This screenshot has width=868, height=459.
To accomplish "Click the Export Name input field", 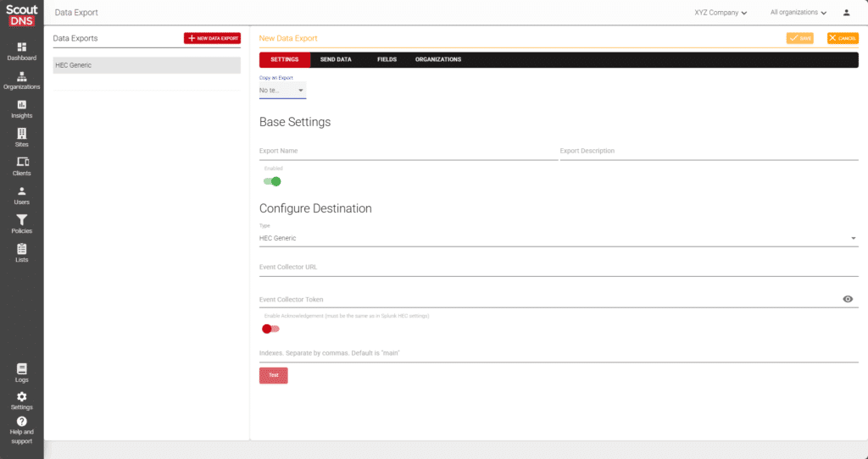I will coord(408,151).
